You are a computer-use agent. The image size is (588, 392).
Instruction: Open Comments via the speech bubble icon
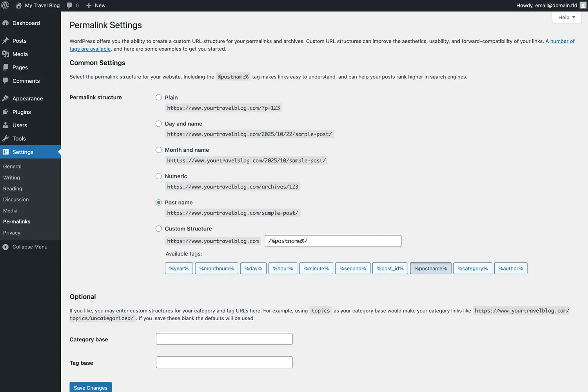point(6,81)
